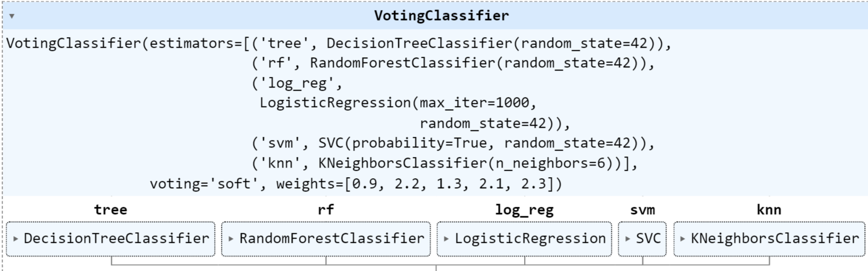Open the LogisticRegression estimator box

525,239
